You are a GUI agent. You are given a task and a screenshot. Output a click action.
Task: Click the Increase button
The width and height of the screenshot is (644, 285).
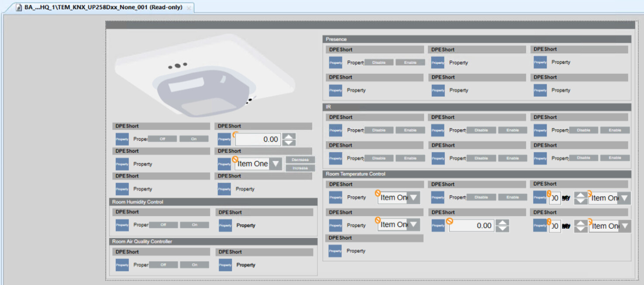[x=300, y=168]
